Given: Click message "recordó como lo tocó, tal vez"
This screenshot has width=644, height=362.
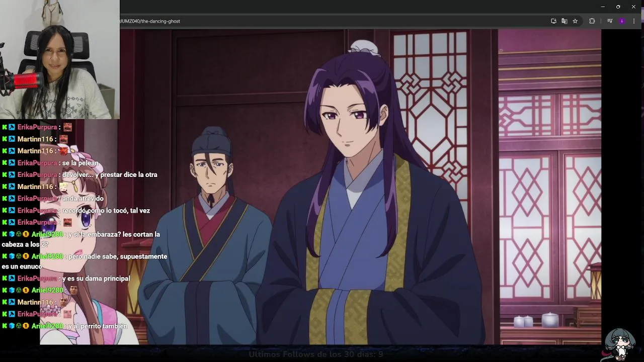Looking at the screenshot, I should [106, 211].
